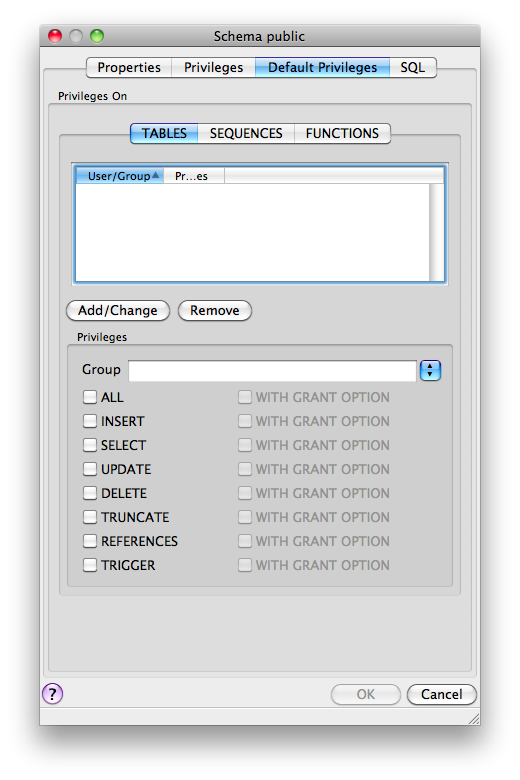Screen dimensions: 520x780
Task: Toggle the UPDATE privilege checkbox
Action: pyautogui.click(x=90, y=469)
